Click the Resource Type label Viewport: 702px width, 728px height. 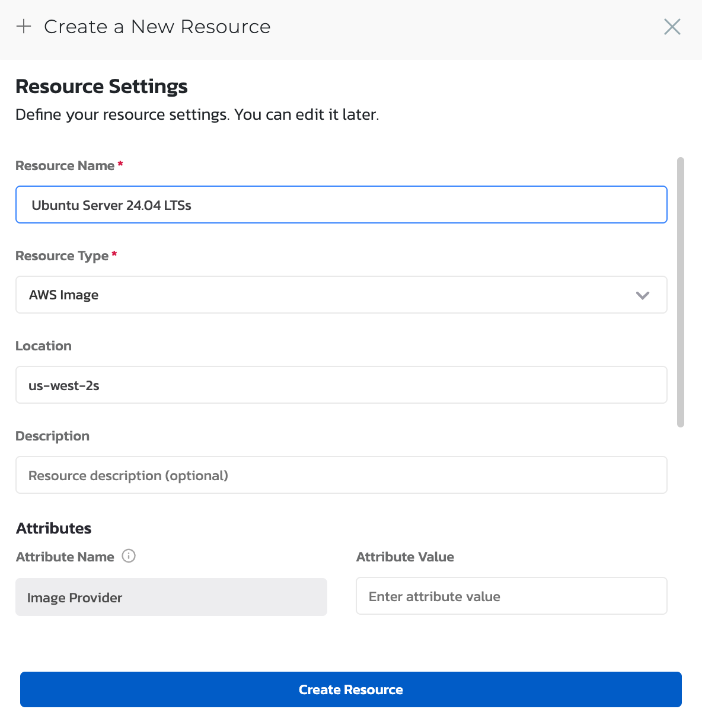tap(62, 256)
